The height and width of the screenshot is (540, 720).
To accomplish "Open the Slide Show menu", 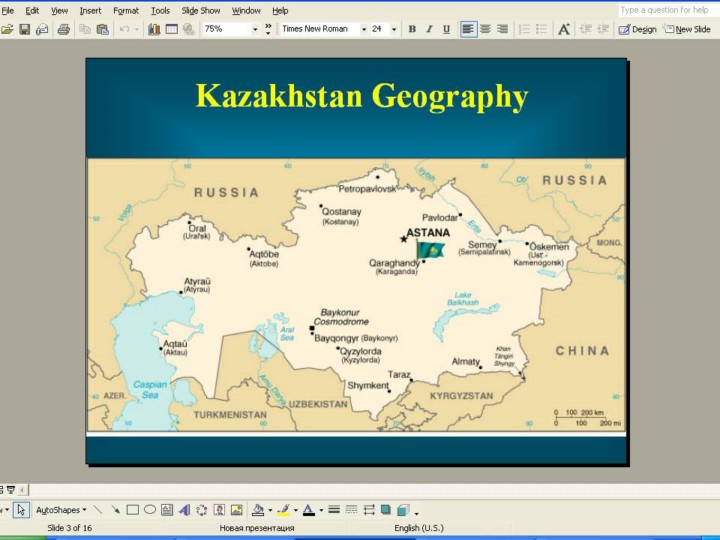I will [x=201, y=11].
